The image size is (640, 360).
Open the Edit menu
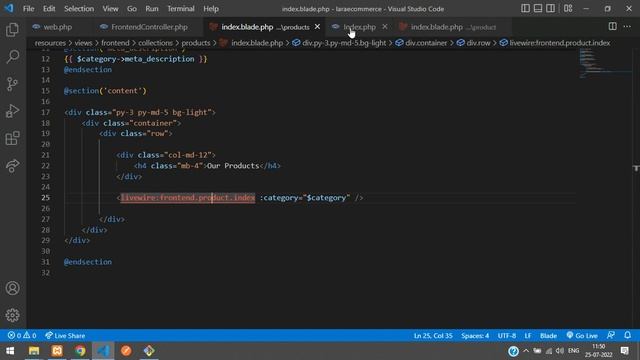tap(49, 9)
